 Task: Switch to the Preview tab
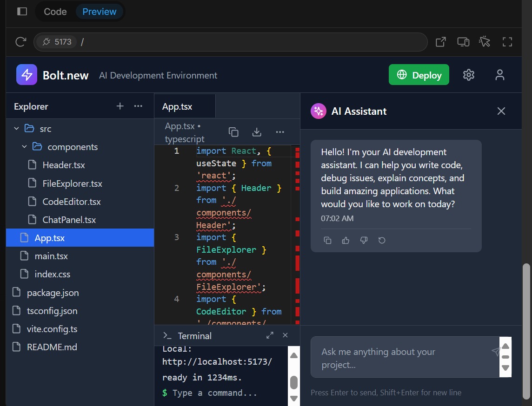[100, 12]
